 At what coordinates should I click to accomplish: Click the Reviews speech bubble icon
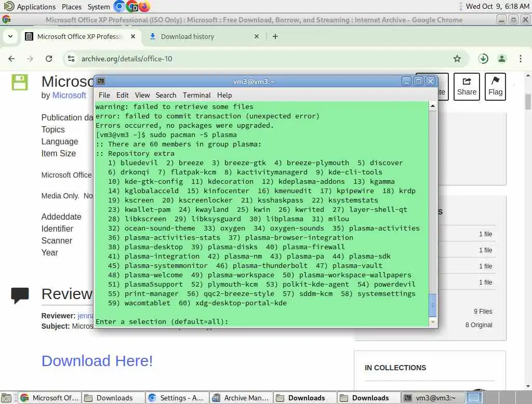[20, 295]
